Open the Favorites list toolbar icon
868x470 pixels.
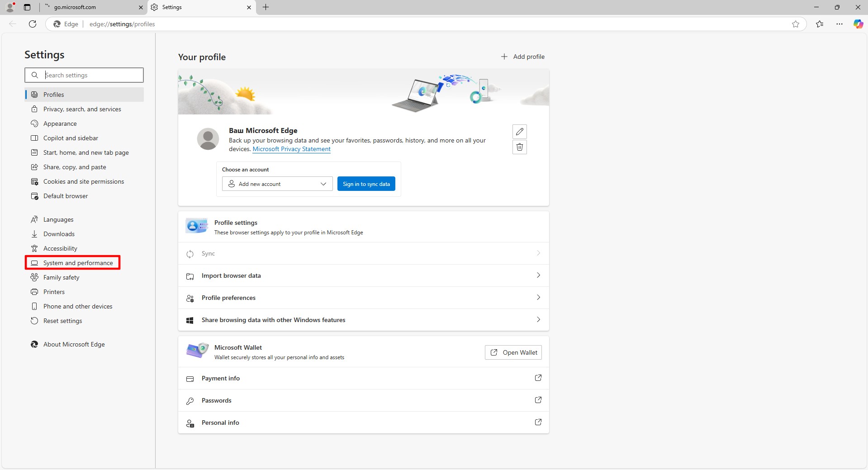(x=819, y=24)
